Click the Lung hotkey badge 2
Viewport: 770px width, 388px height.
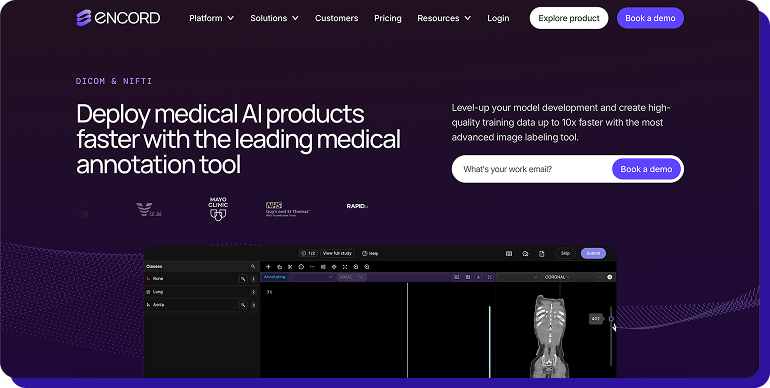click(253, 292)
